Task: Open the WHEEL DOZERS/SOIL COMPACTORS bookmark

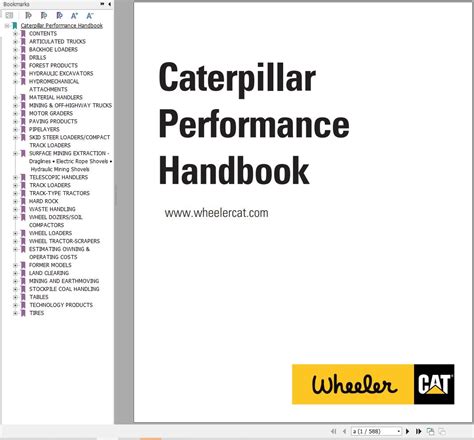Action: (56, 221)
